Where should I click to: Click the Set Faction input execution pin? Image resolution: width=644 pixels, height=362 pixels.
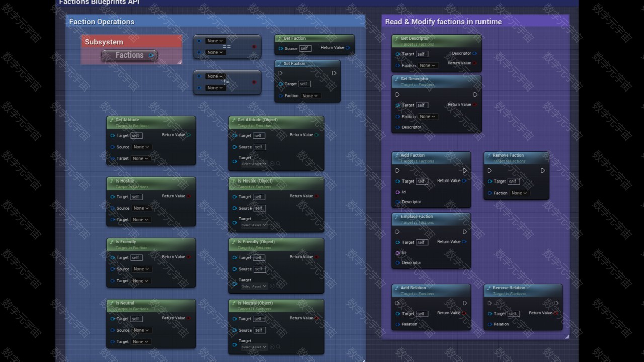[x=281, y=73]
